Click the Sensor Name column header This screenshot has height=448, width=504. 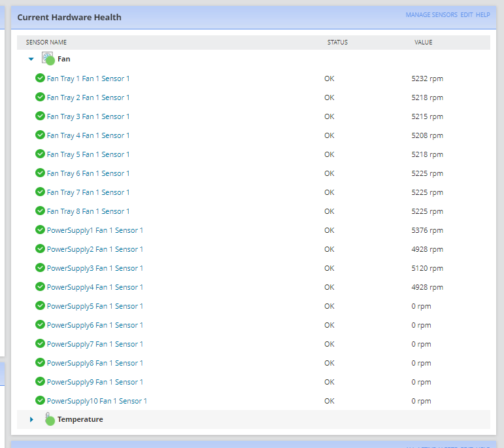pyautogui.click(x=46, y=43)
